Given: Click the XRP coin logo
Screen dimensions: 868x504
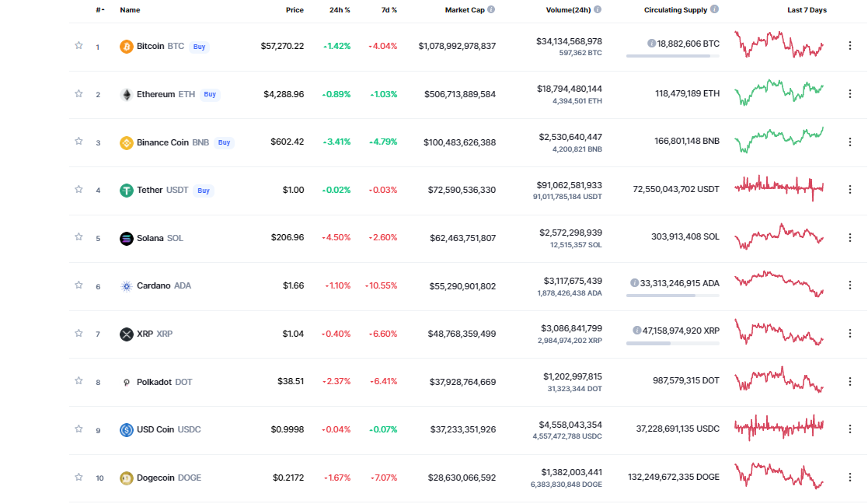Looking at the screenshot, I should tap(126, 334).
